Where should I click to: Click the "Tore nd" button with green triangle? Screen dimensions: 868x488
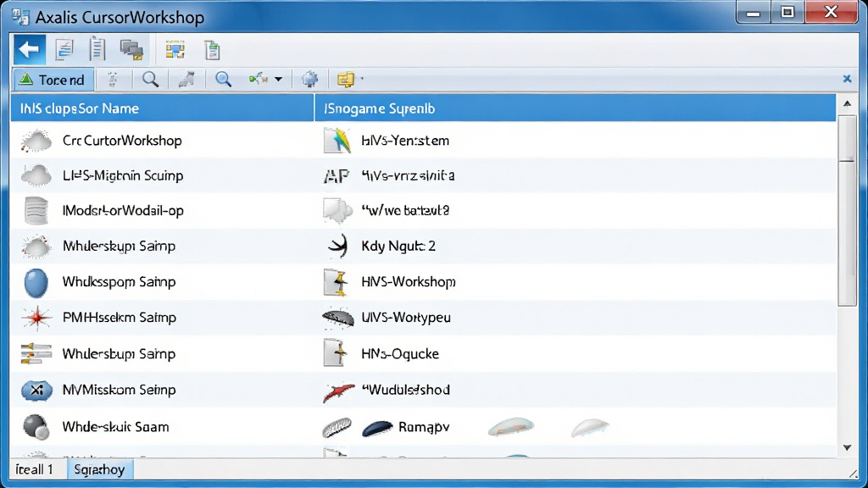click(53, 80)
